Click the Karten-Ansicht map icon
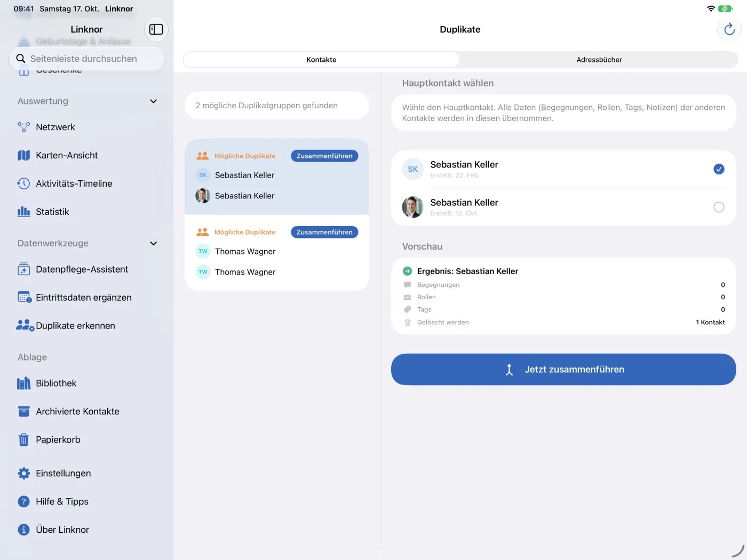This screenshot has height=560, width=747. pos(23,155)
